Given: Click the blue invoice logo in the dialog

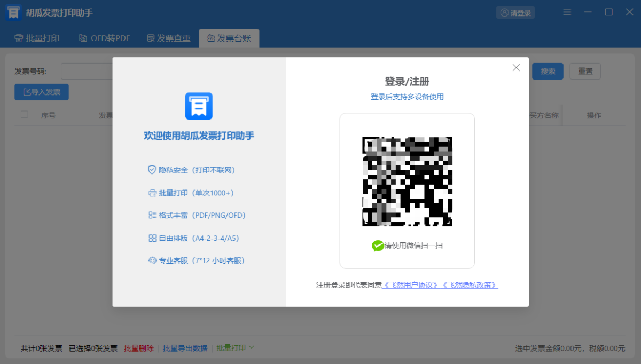Looking at the screenshot, I should [199, 106].
